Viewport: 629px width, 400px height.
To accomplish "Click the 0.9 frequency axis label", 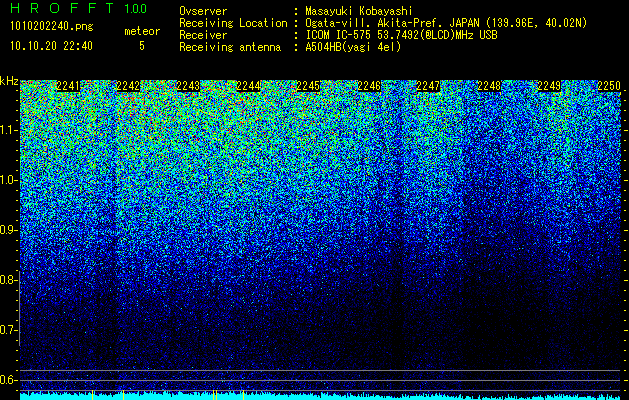I will coord(8,230).
